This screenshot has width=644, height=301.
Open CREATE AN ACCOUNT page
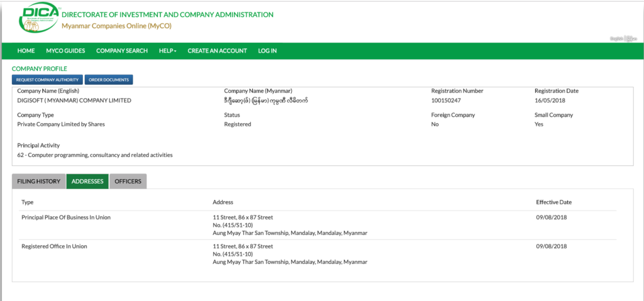[217, 51]
